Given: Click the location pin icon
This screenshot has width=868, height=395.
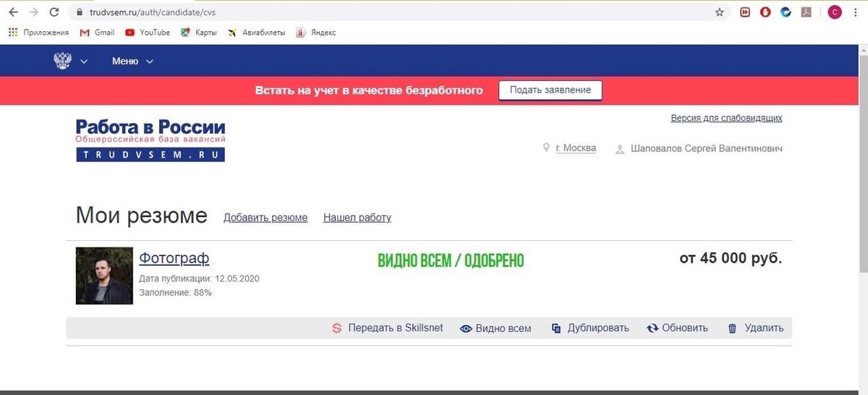Looking at the screenshot, I should 547,148.
